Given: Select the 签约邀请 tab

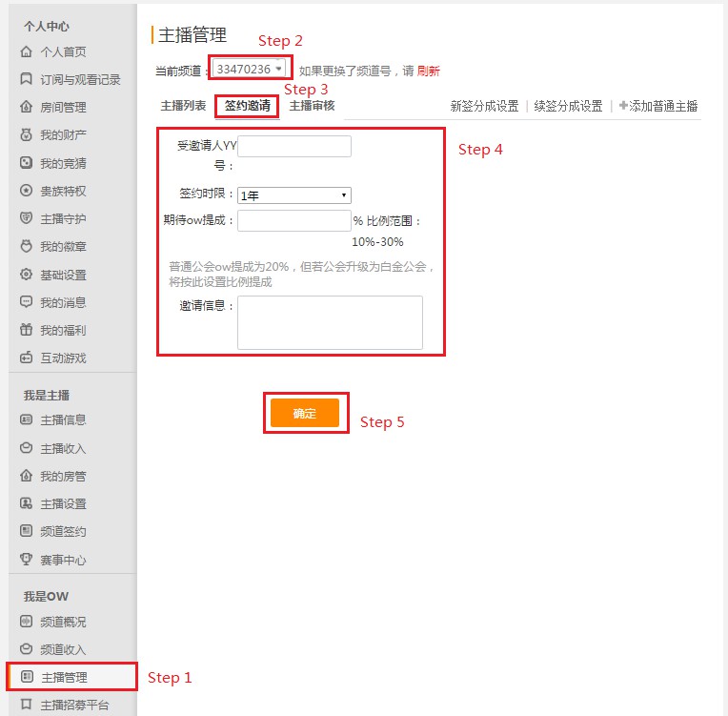Looking at the screenshot, I should coord(248,106).
